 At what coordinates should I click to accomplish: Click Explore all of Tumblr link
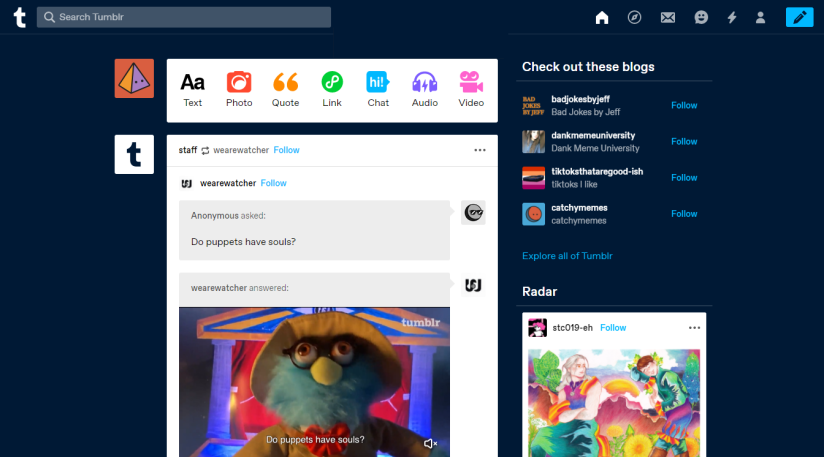click(x=566, y=256)
